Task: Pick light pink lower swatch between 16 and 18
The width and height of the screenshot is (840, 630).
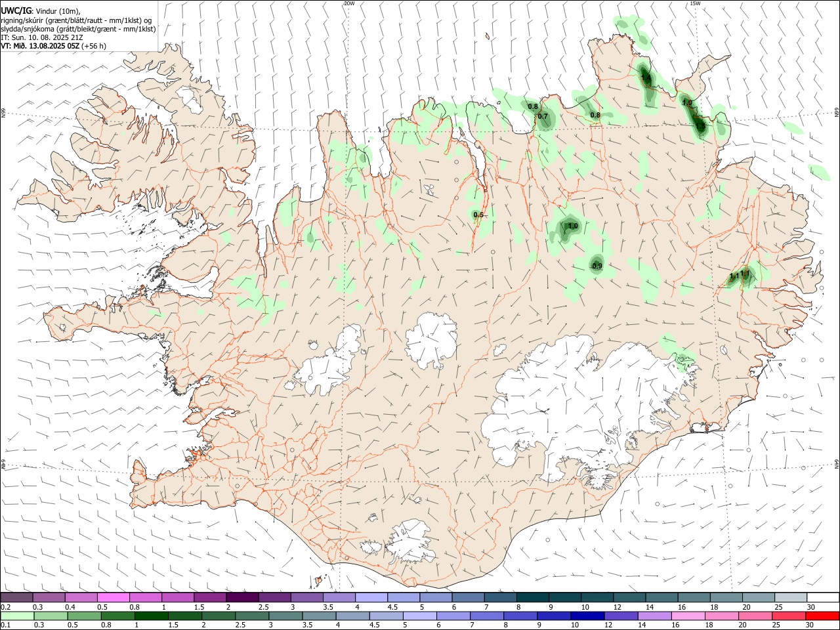Action: [x=688, y=616]
